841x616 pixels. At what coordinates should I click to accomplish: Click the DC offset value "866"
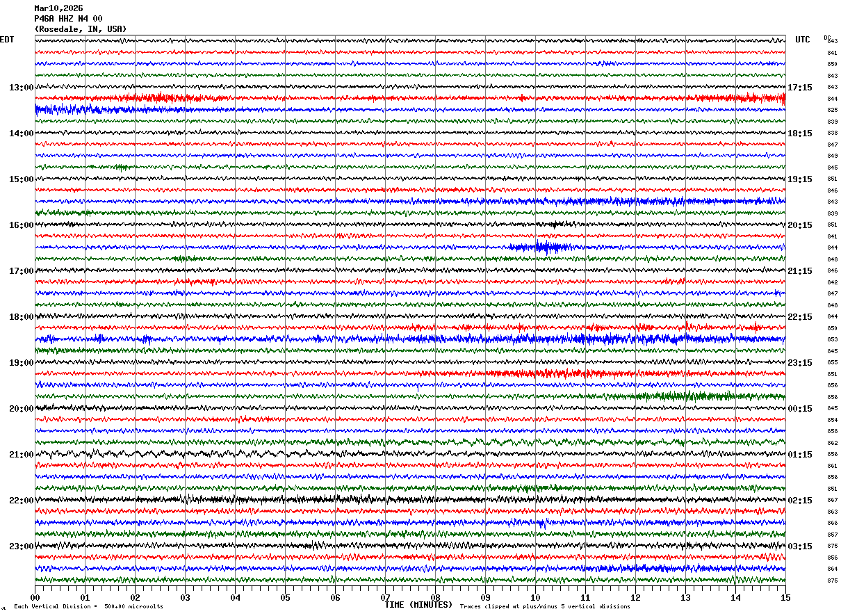coord(832,523)
